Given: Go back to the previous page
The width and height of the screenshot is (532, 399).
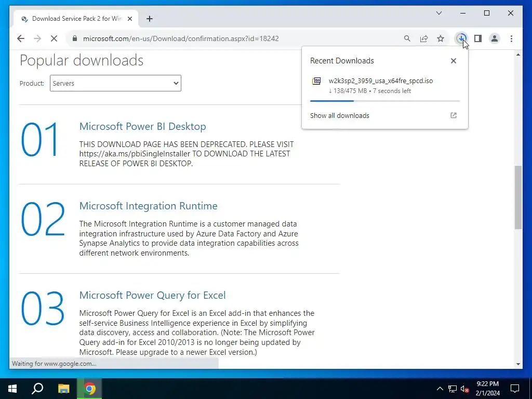Looking at the screenshot, I should [x=21, y=38].
